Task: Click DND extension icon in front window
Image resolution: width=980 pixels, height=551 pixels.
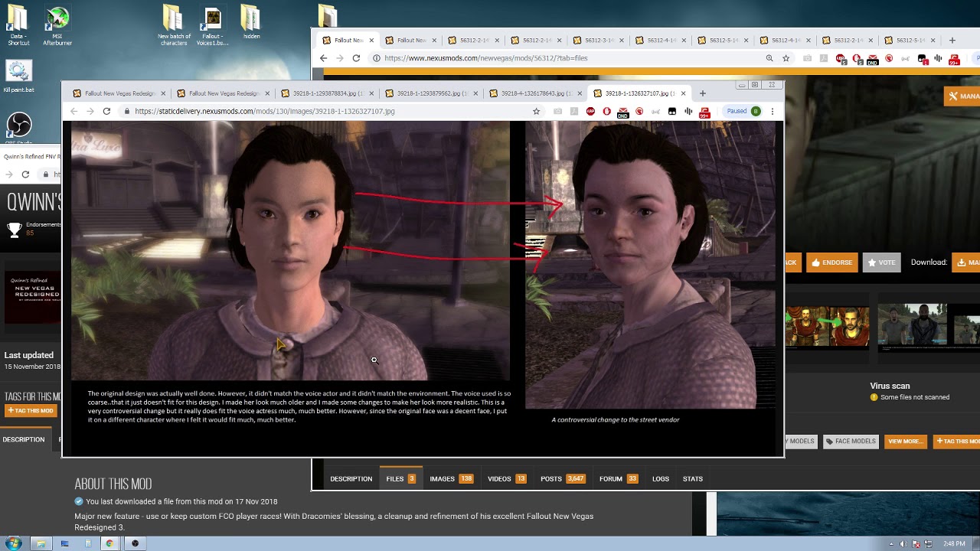Action: 623,112
